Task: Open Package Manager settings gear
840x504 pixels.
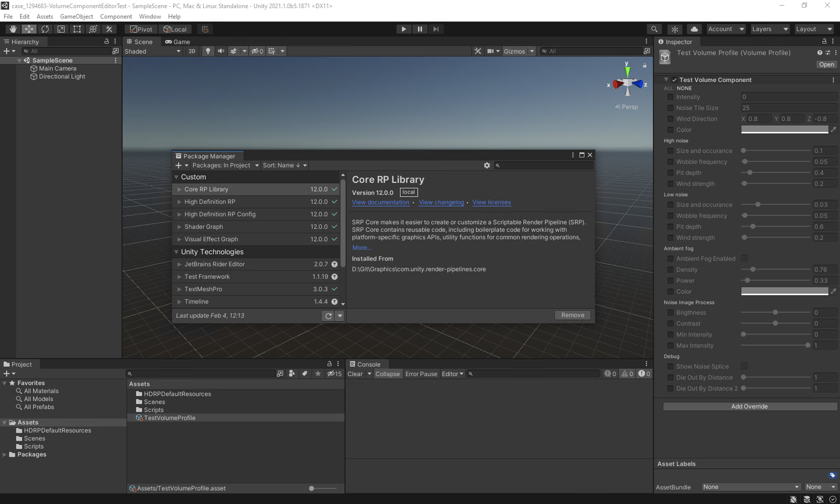Action: click(x=487, y=165)
